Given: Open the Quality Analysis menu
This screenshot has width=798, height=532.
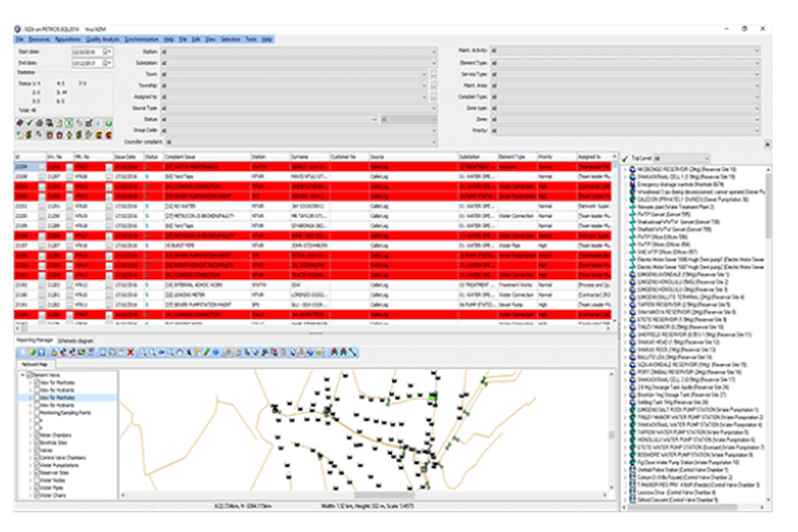Looking at the screenshot, I should pyautogui.click(x=102, y=39).
